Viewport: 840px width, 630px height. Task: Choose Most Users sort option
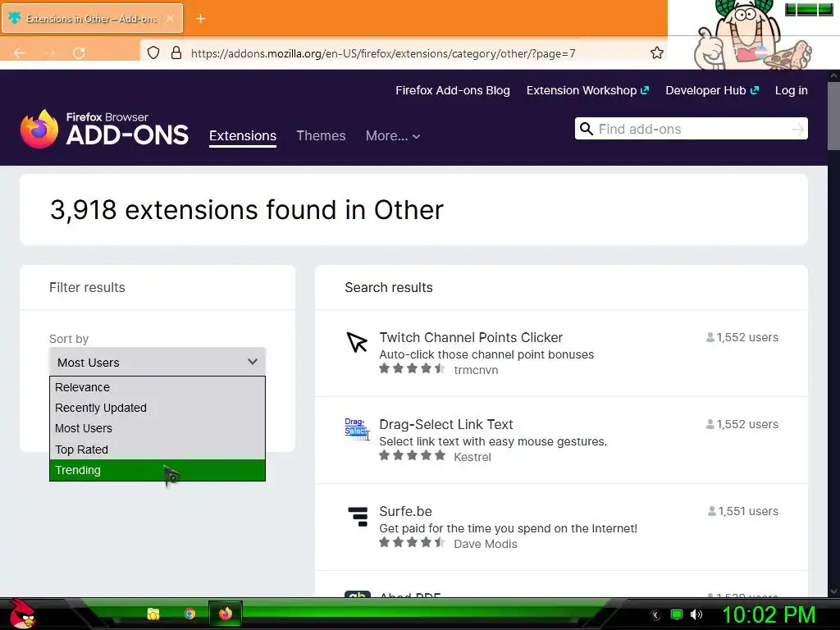pos(157,428)
